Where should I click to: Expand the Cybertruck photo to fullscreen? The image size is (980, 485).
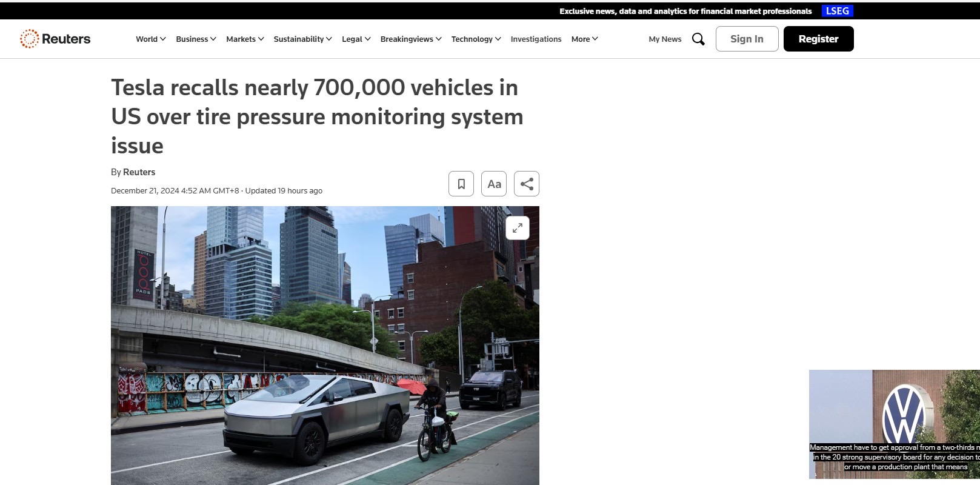518,228
